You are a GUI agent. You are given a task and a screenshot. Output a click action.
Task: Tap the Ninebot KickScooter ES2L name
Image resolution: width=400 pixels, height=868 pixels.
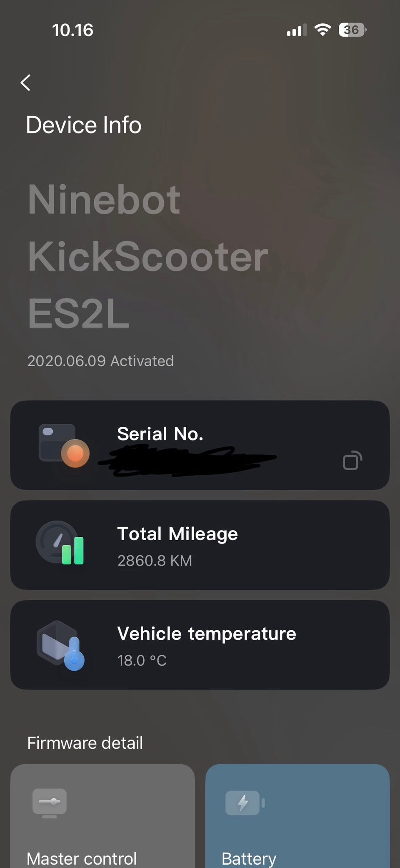pyautogui.click(x=148, y=256)
